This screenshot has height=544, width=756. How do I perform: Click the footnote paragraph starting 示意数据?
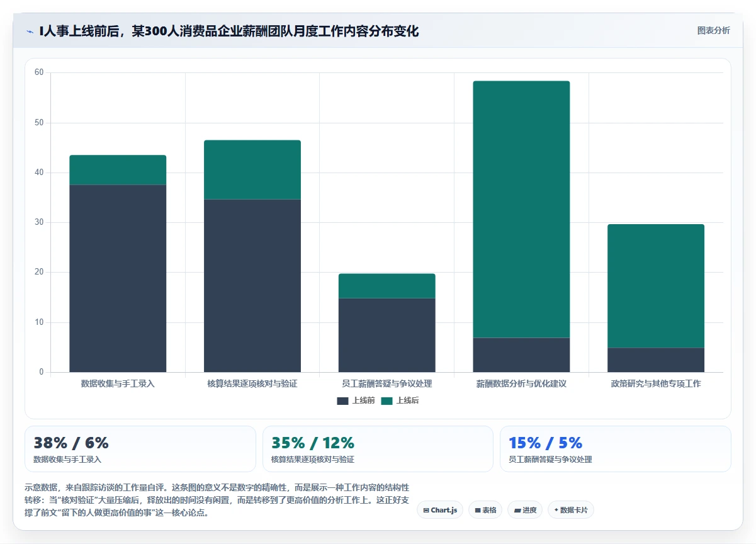pos(217,500)
